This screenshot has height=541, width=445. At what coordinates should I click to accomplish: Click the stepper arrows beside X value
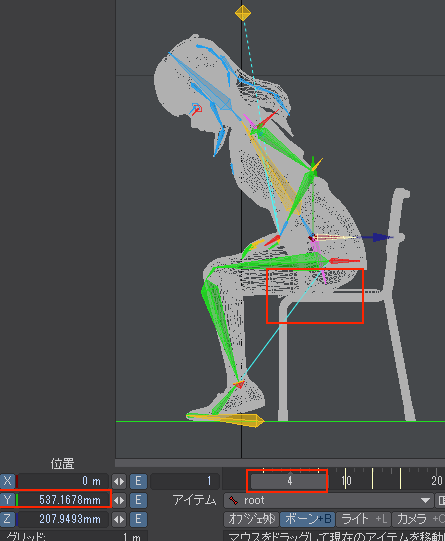coord(119,481)
